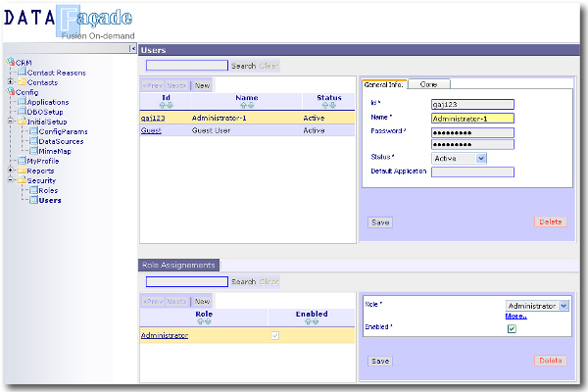Click the CRM globe icon in tree
588x392 pixels.
pos(11,63)
